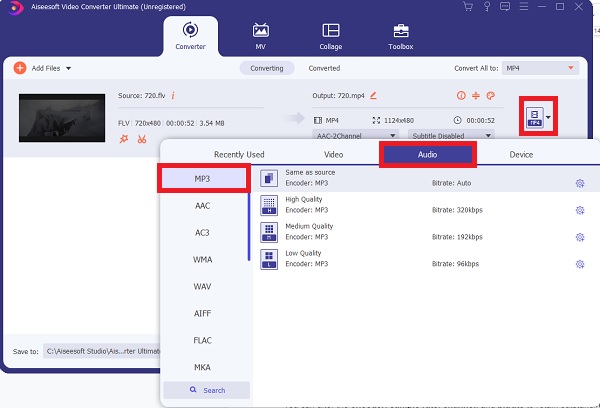Click the format list scrollbar
The width and height of the screenshot is (600, 408).
(249, 226)
